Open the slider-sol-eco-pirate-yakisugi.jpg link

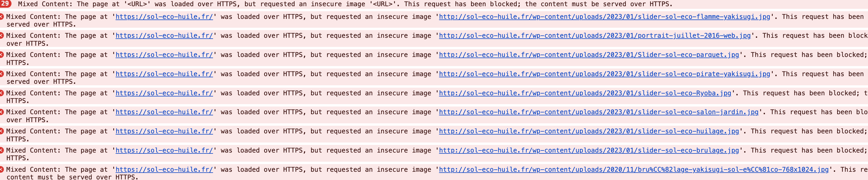[604, 74]
